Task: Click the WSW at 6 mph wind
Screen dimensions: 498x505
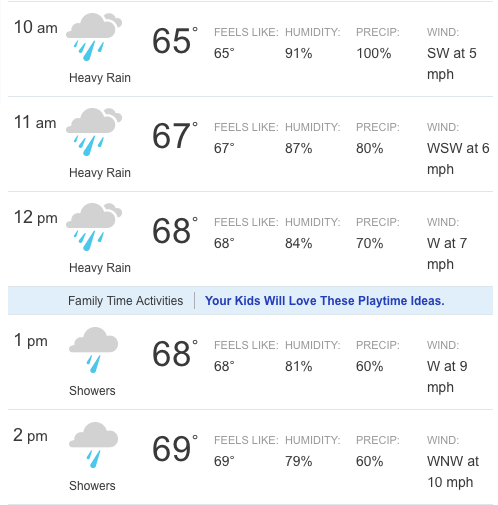Action: click(x=458, y=159)
